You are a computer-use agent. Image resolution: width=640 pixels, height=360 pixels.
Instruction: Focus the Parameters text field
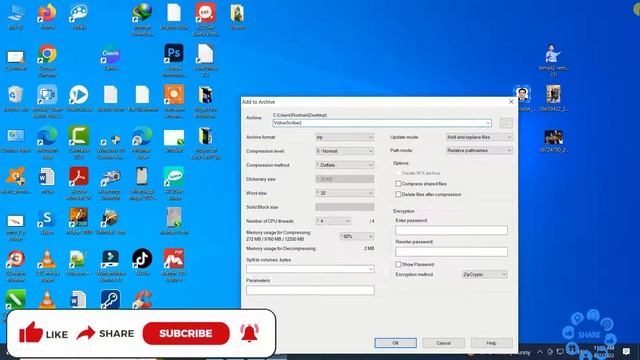pos(310,290)
